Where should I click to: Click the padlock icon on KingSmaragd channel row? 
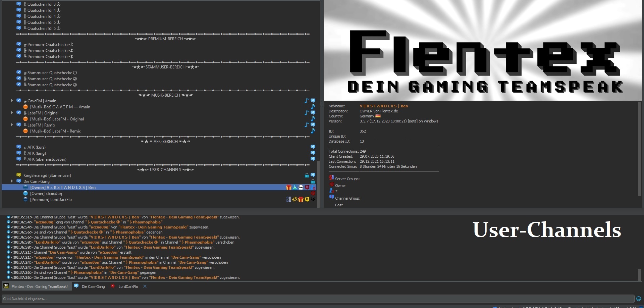click(x=307, y=175)
